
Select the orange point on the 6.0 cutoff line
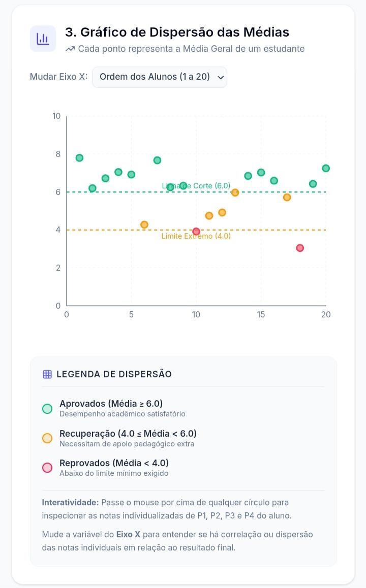pyautogui.click(x=235, y=192)
